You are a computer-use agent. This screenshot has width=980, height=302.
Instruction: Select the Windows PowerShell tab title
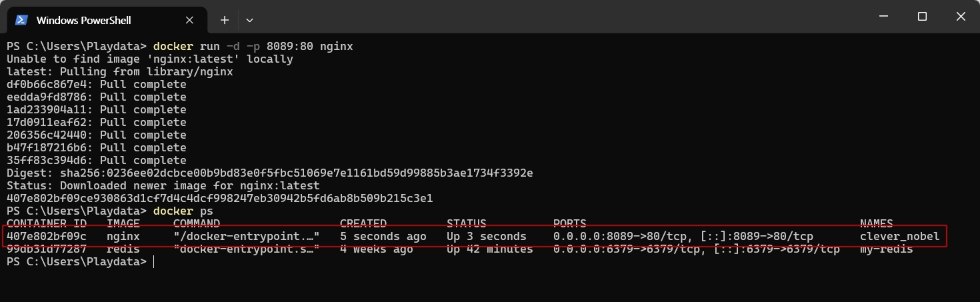[x=84, y=20]
